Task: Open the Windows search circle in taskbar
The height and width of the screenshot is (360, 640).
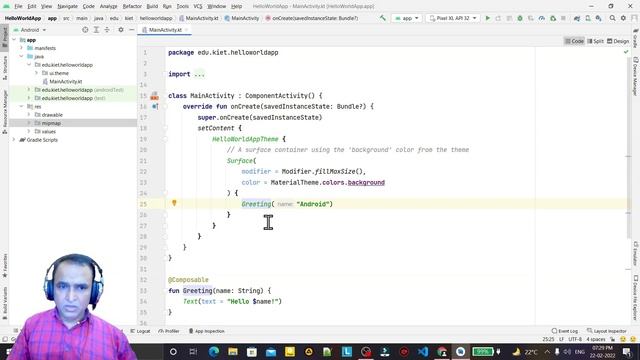Action: (173, 351)
